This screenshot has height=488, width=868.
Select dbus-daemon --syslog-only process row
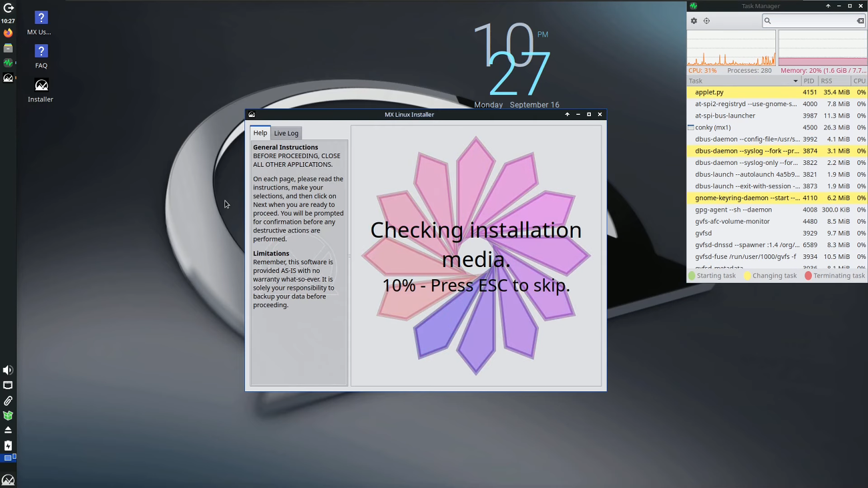point(777,162)
